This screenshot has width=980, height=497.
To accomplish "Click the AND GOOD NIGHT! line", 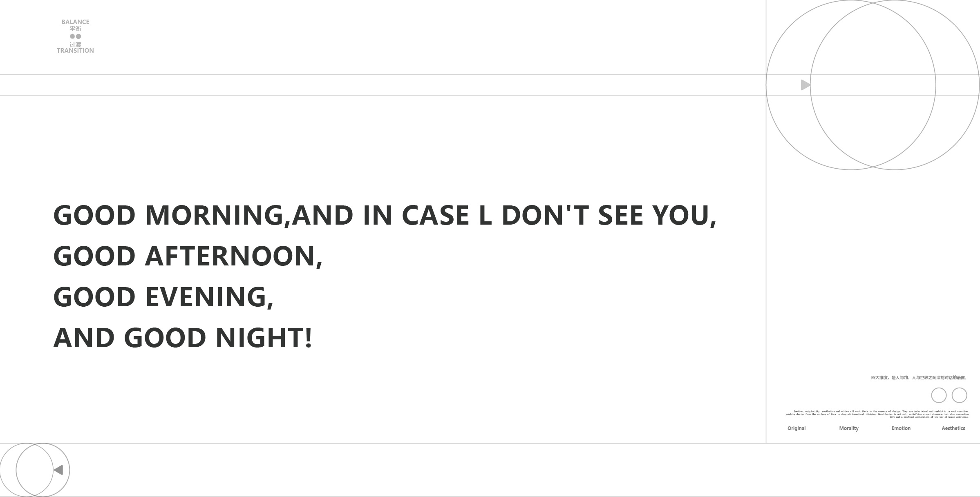I will coord(183,338).
